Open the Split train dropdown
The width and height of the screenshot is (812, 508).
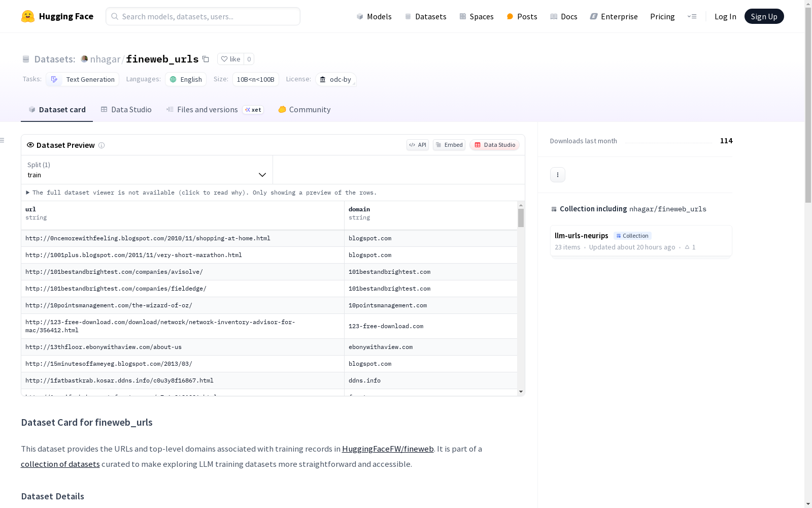pyautogui.click(x=147, y=170)
